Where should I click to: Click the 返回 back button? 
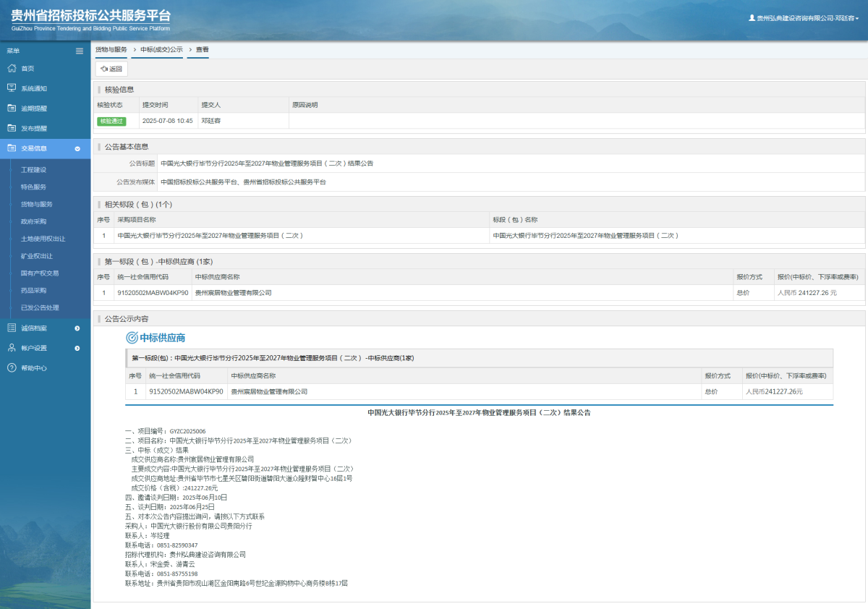111,69
